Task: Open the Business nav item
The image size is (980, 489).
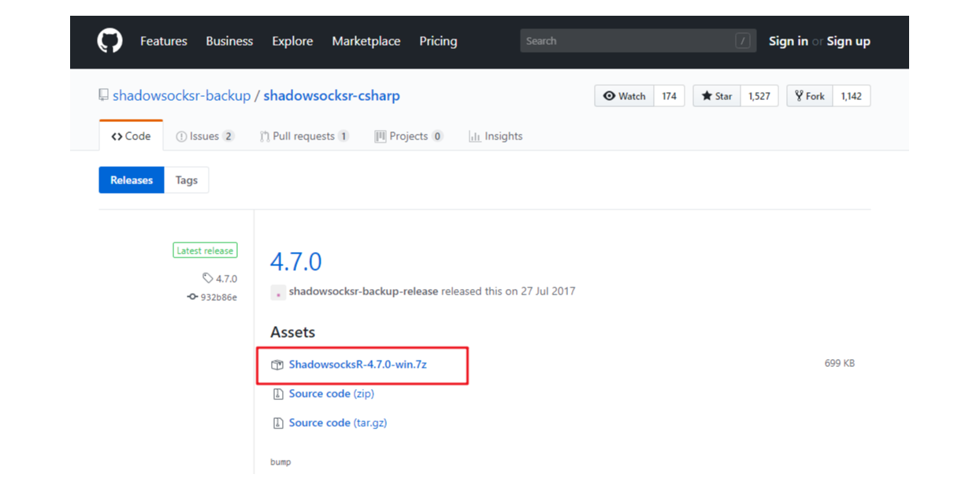Action: pyautogui.click(x=229, y=41)
